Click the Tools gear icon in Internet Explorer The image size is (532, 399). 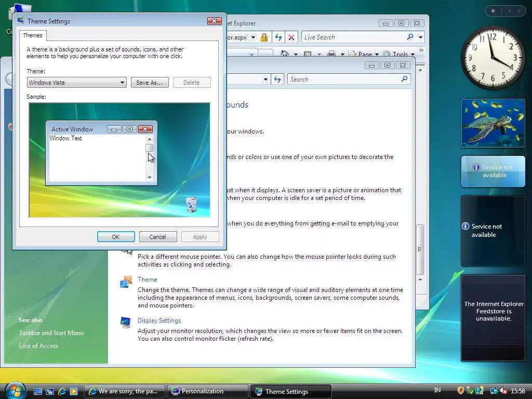386,54
